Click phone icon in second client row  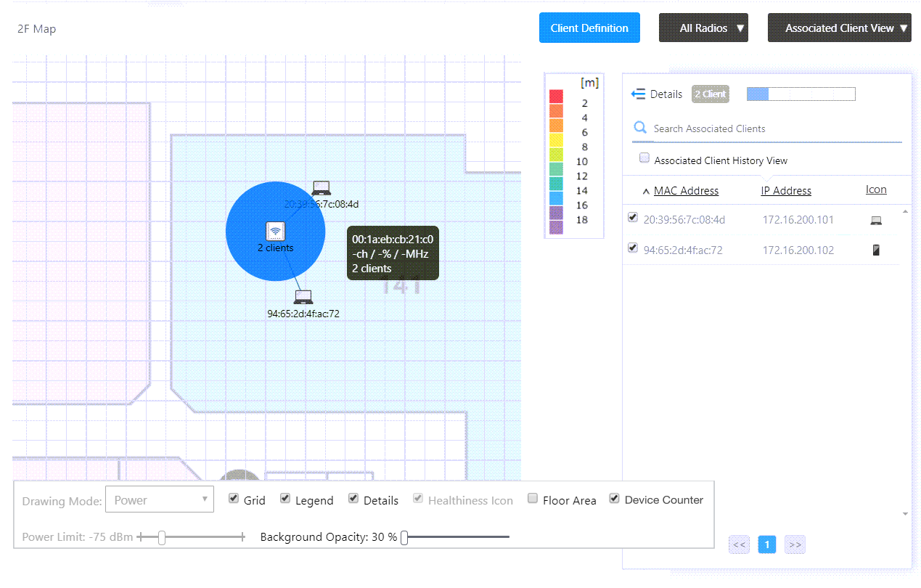876,250
